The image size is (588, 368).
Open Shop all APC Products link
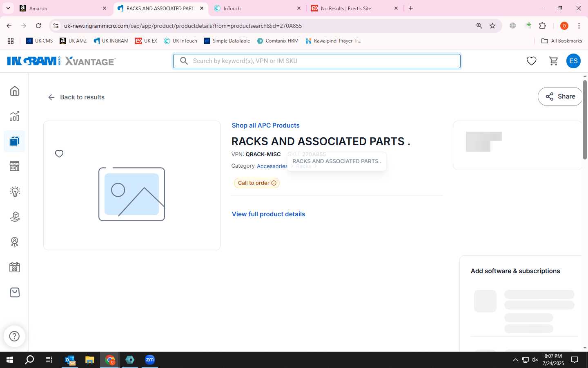[x=265, y=126]
